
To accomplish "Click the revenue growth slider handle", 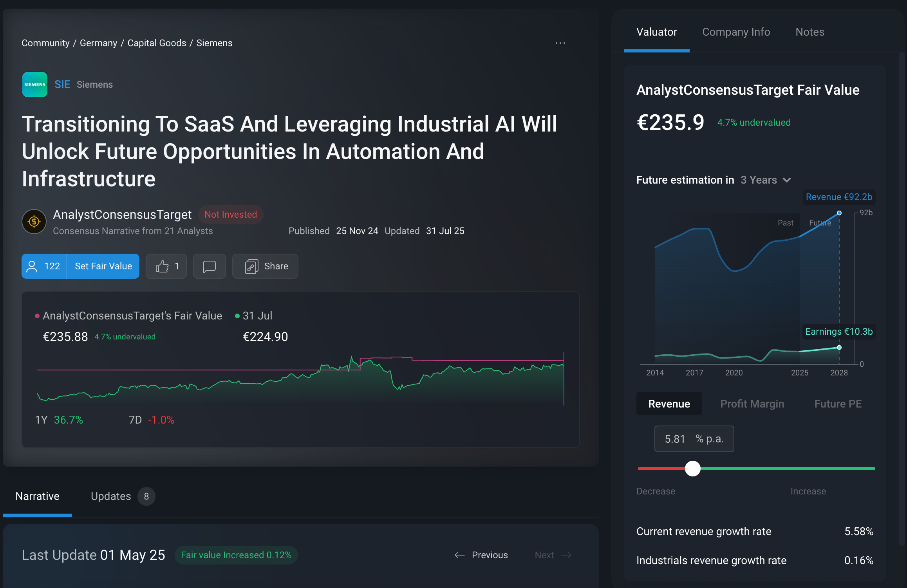I will [693, 469].
